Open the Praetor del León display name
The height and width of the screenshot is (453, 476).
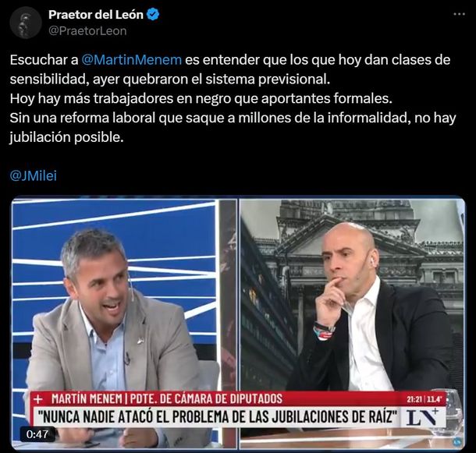(96, 15)
